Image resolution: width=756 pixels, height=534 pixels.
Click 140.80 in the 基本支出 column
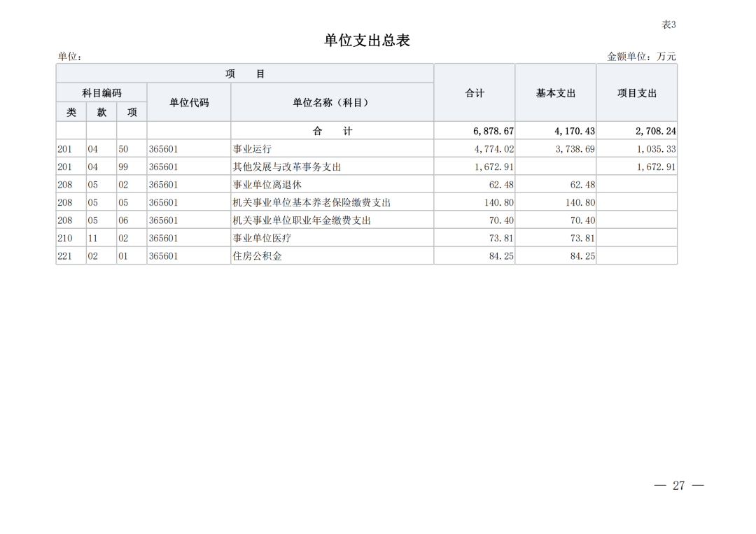(580, 202)
